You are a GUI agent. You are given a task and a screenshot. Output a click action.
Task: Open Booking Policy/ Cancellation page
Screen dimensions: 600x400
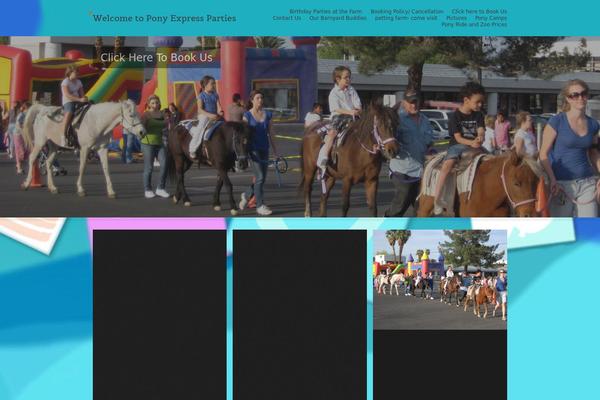click(x=407, y=11)
